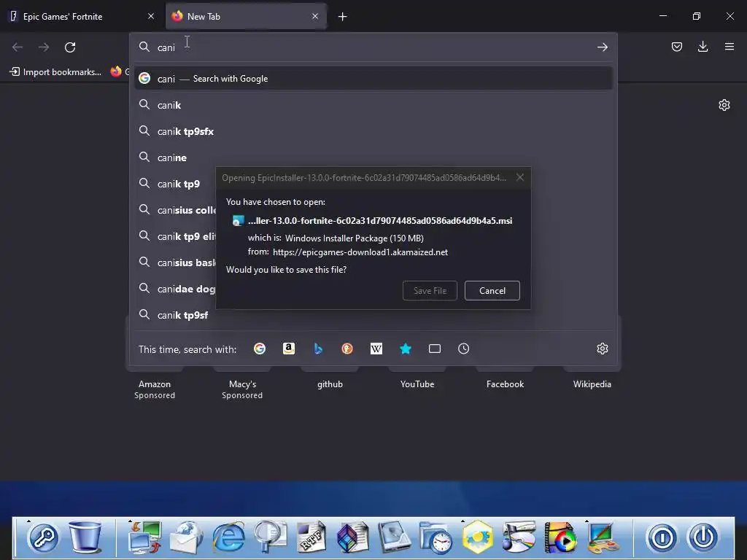The height and width of the screenshot is (560, 747).
Task: Open the Macy's sponsored shortcut
Action: 242,384
